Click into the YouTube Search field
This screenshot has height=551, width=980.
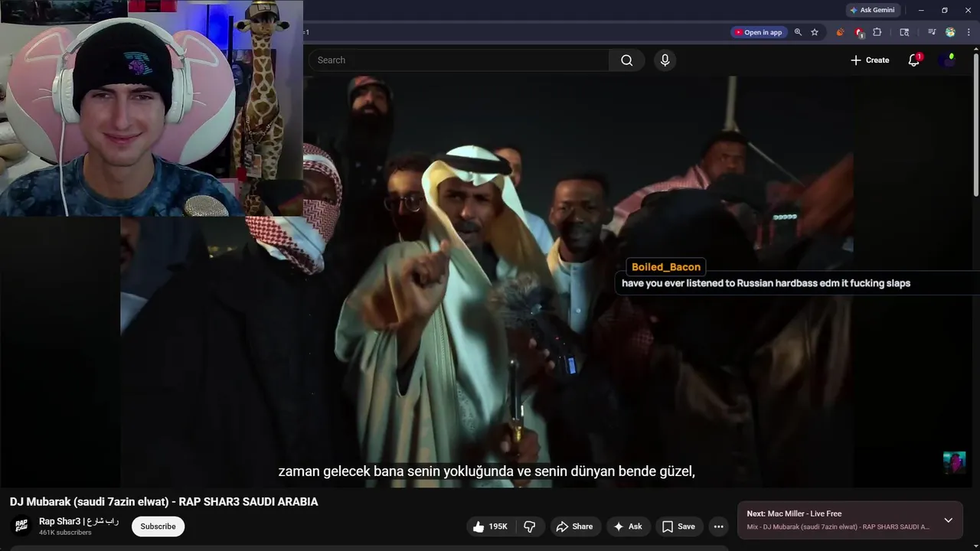tap(459, 60)
